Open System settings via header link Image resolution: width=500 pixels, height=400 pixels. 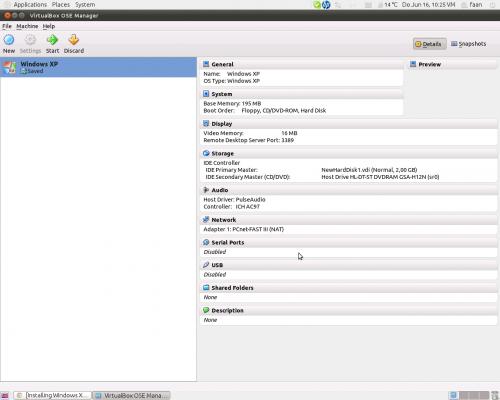click(x=222, y=94)
